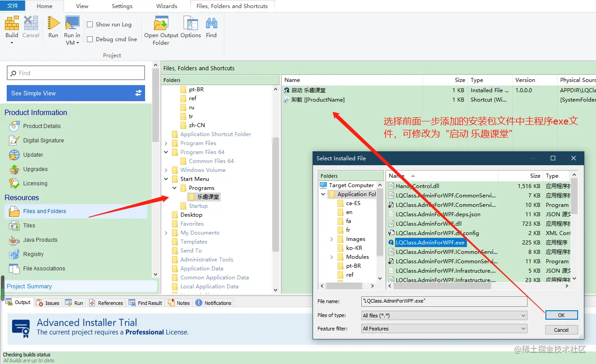
Task: Expand the Images folder in dialog
Action: point(332,239)
